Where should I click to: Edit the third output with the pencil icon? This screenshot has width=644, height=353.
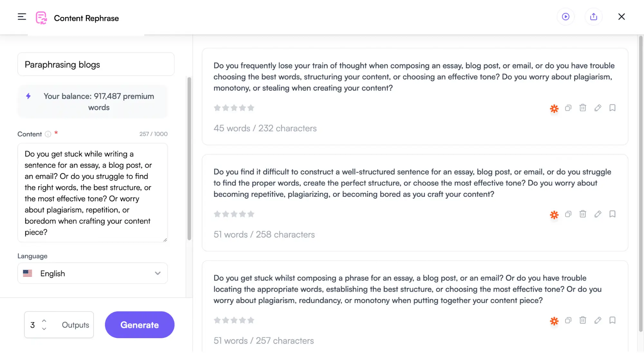pos(598,320)
